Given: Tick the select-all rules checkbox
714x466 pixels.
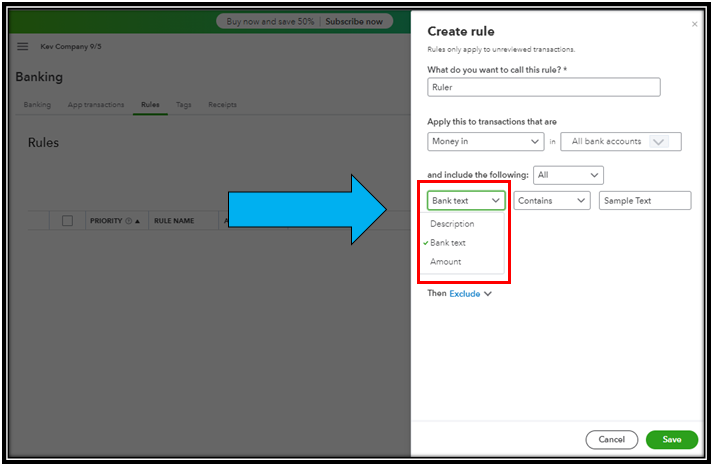Looking at the screenshot, I should point(67,221).
